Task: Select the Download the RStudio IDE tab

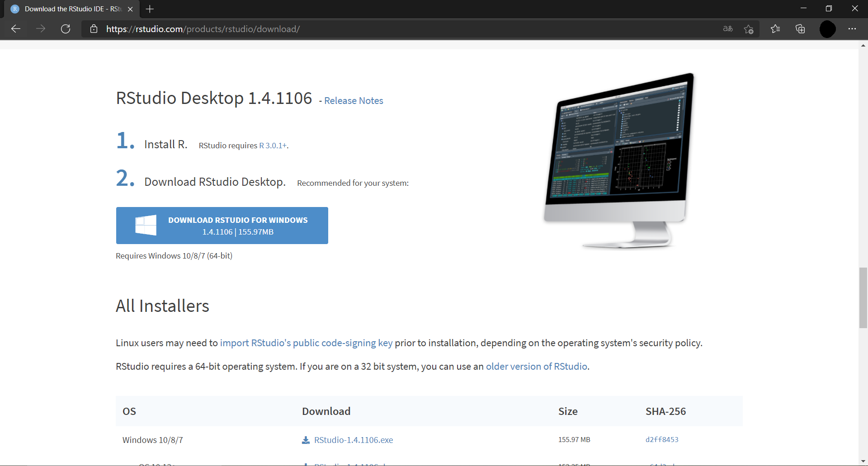Action: [68, 9]
